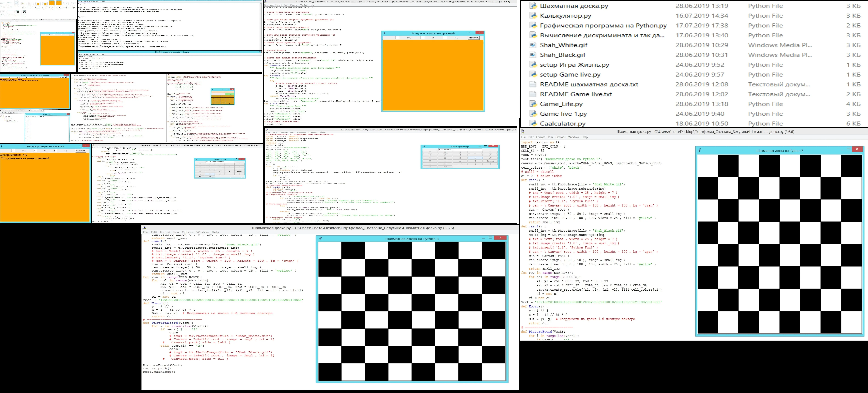Click the coefficient field containing 4 in the -4.0 discriminant calculator
Screen dimensions: 868x393
point(35,151)
